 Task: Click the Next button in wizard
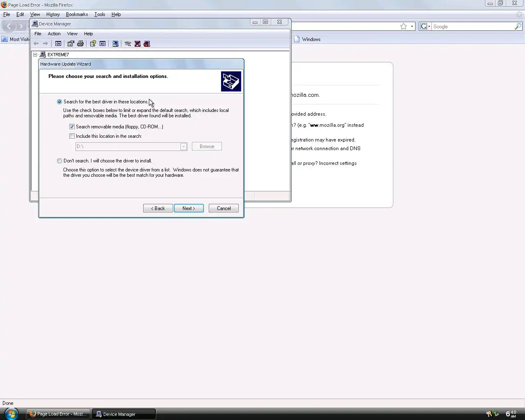pos(189,208)
